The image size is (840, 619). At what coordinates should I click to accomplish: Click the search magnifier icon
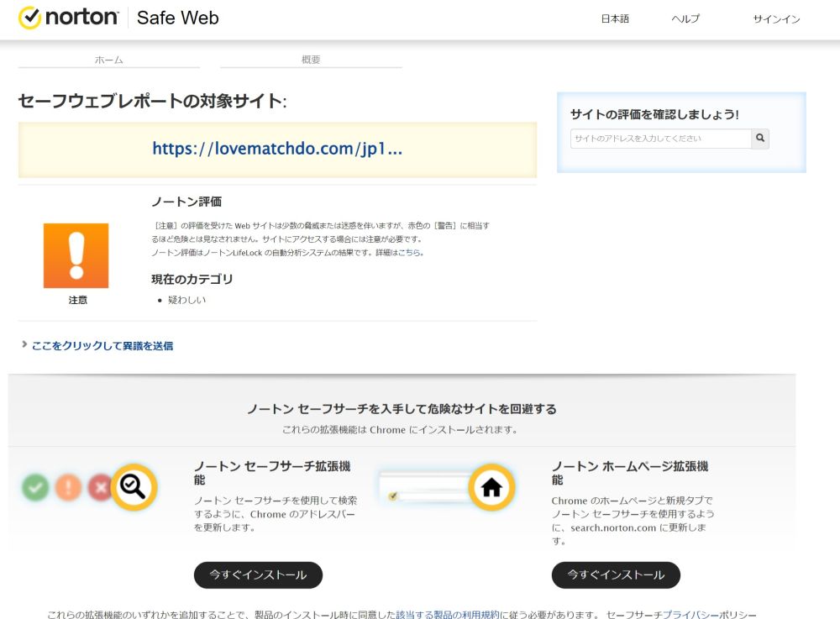point(759,138)
